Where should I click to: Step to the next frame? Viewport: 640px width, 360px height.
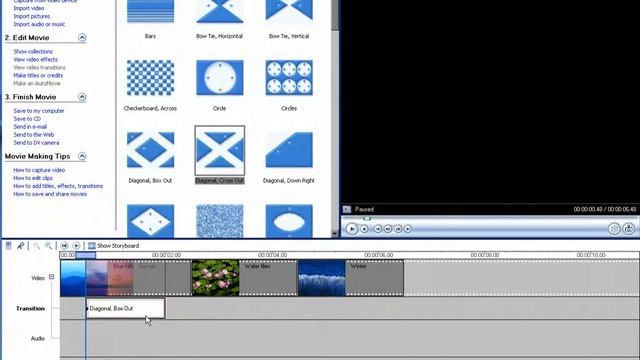coord(398,229)
